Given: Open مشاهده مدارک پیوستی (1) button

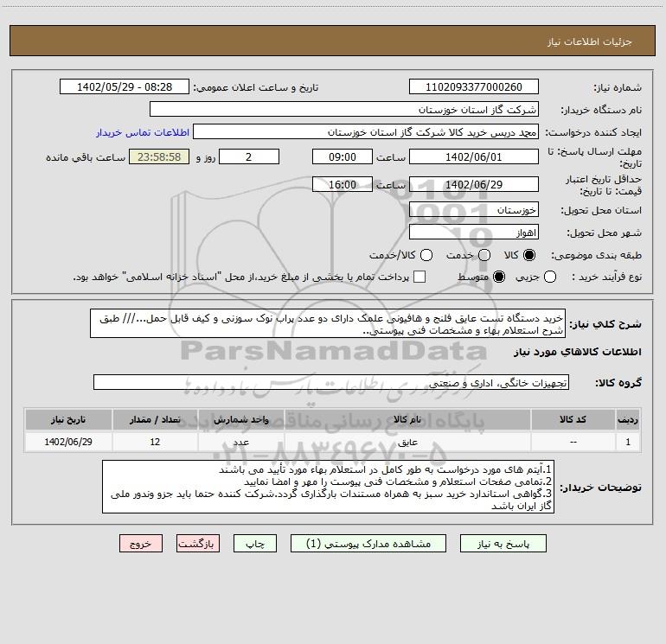Looking at the screenshot, I should point(368,544).
